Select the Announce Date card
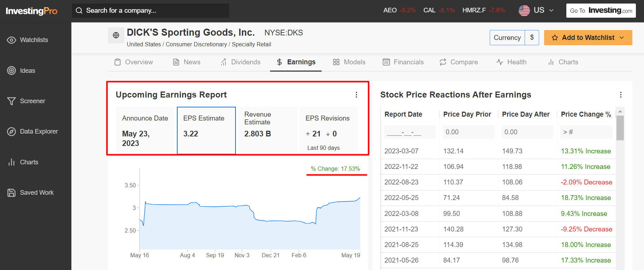The height and width of the screenshot is (270, 644). point(146,130)
